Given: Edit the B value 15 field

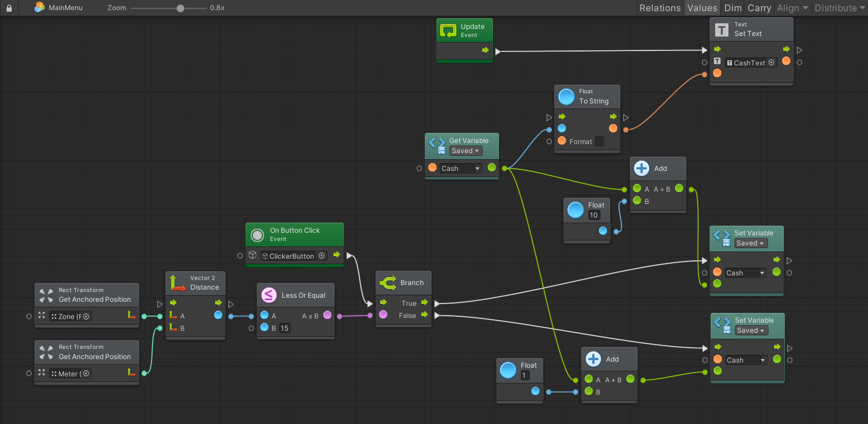Looking at the screenshot, I should pyautogui.click(x=285, y=328).
